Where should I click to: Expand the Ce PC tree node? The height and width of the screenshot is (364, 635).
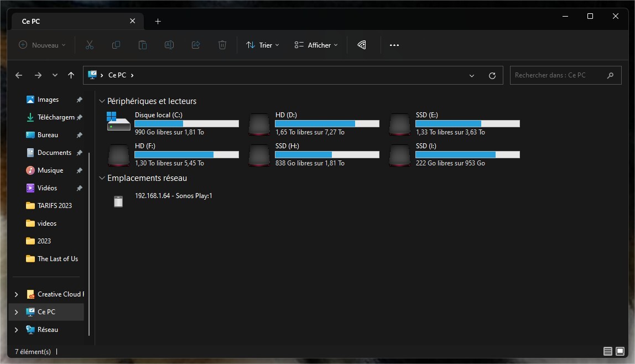point(16,312)
